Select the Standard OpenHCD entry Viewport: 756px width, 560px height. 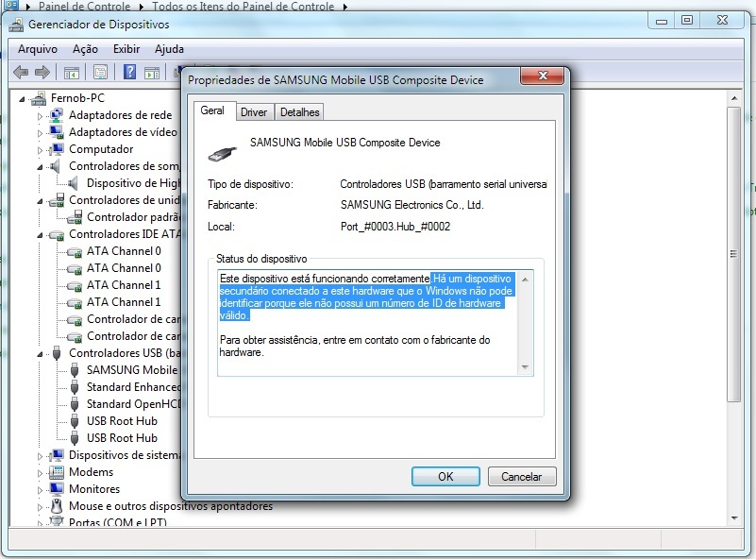pos(134,404)
